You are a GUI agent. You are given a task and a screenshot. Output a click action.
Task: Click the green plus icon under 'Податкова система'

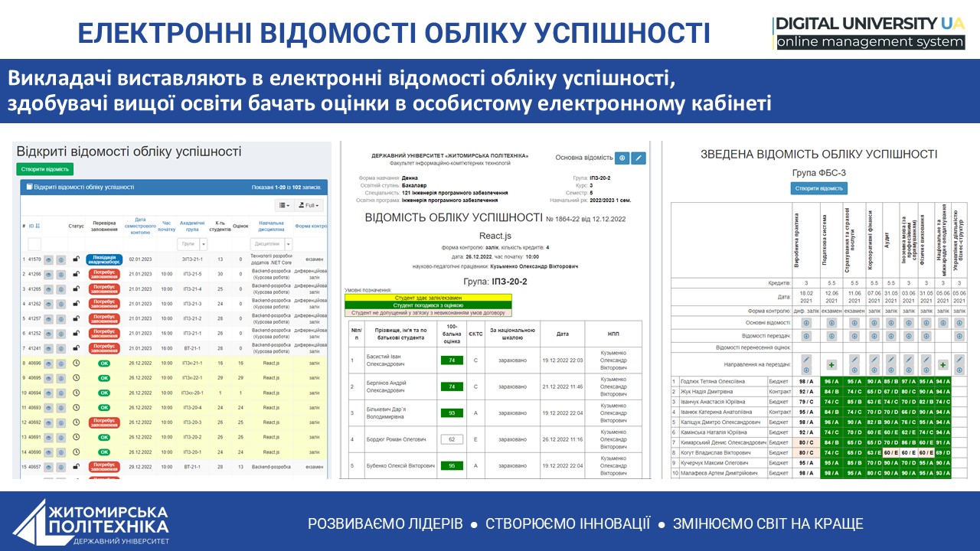[831, 365]
